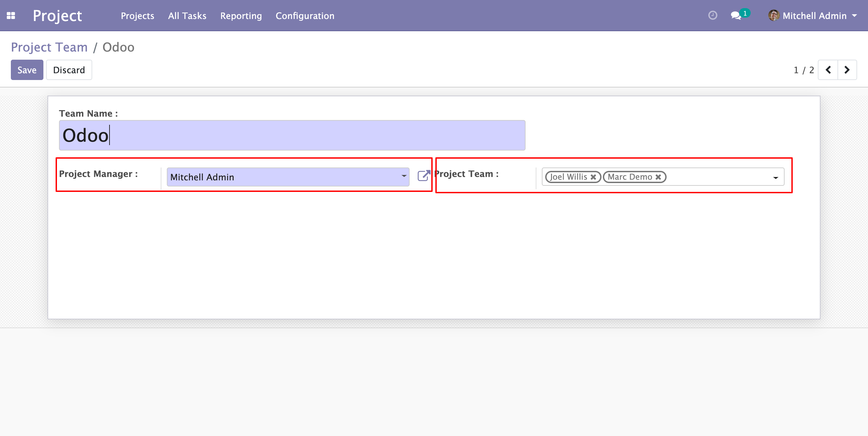Focus the Team Name input field
Screen dimensions: 868x436
pos(292,135)
